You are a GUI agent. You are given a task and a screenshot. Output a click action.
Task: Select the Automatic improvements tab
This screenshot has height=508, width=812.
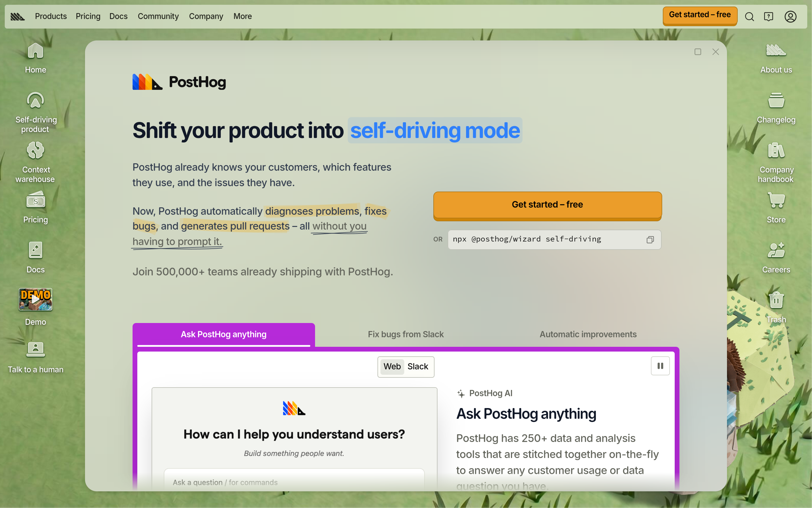588,335
